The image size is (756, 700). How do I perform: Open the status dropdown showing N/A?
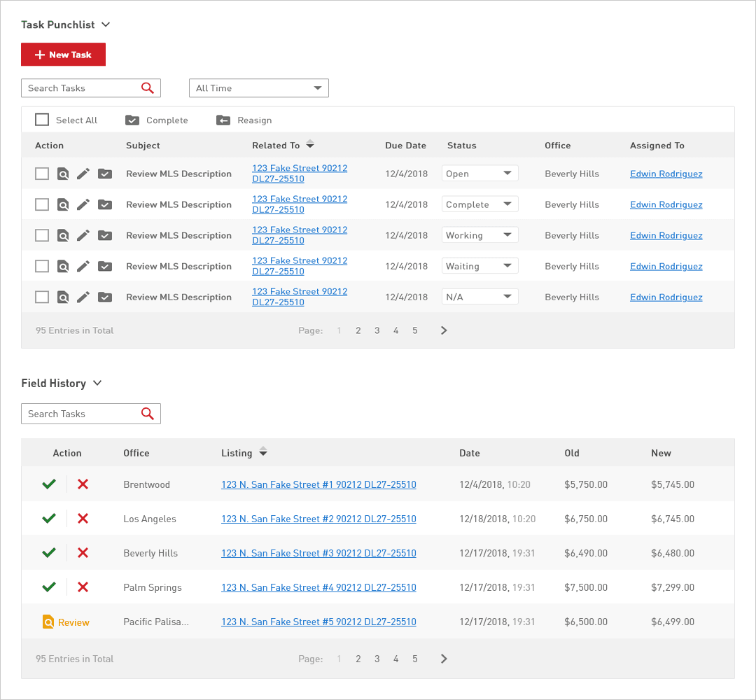point(479,297)
